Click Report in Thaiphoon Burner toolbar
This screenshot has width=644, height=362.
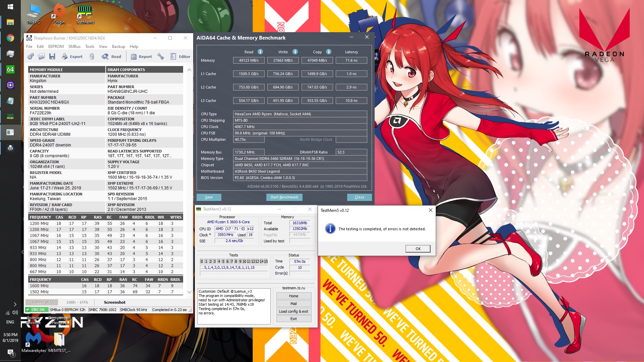[141, 57]
